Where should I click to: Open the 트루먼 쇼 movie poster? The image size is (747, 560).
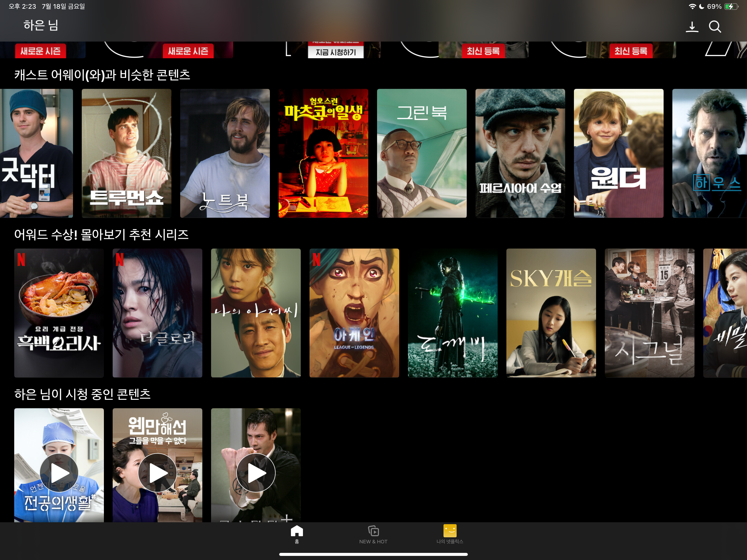tap(126, 153)
